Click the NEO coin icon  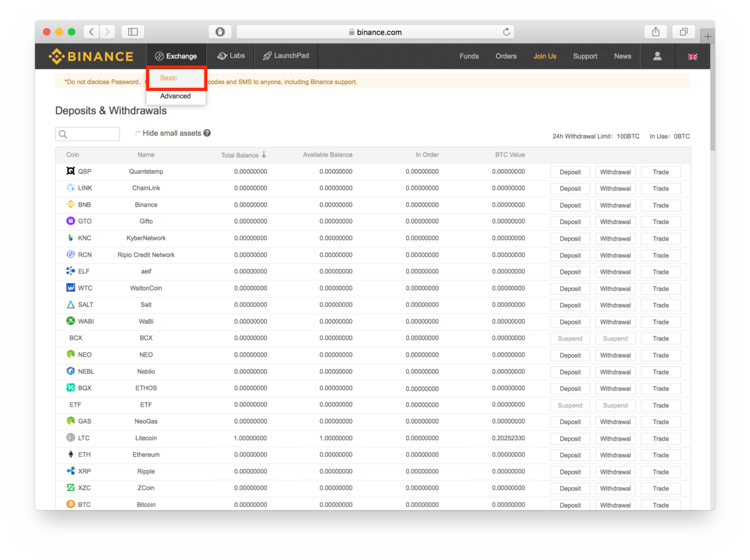(x=71, y=354)
